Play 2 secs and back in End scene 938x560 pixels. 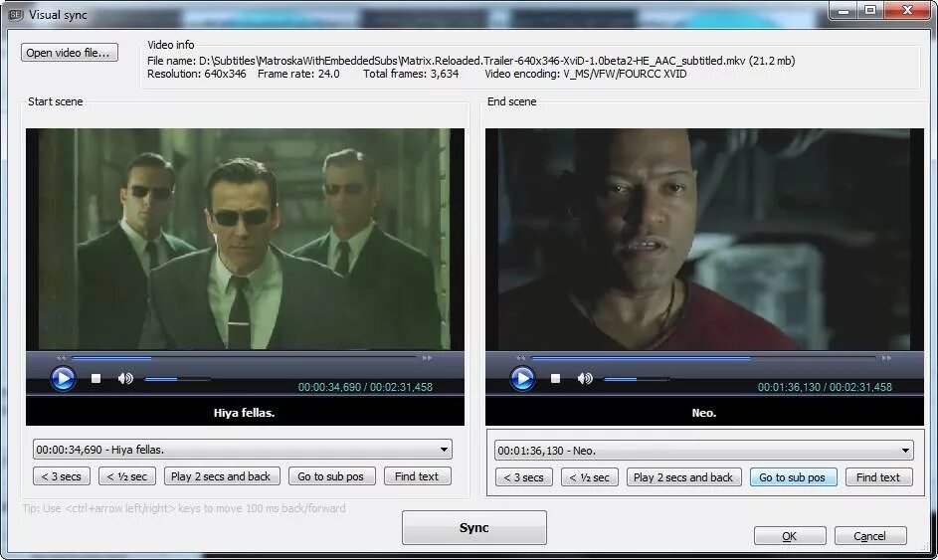click(683, 477)
